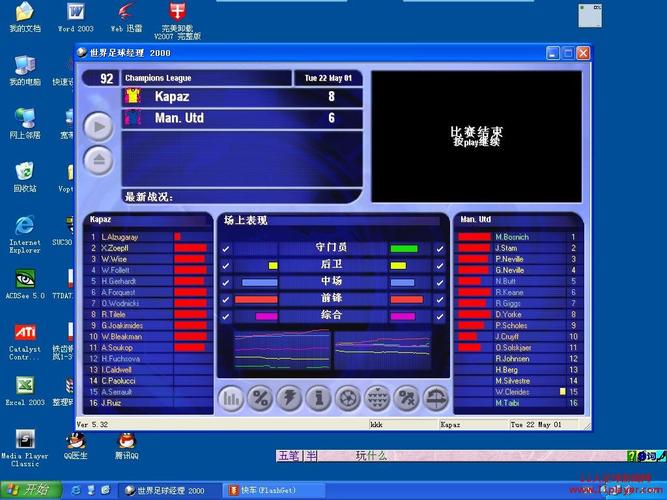Toggle right checkmark on 后卫 row
The height and width of the screenshot is (500, 667).
[x=439, y=266]
